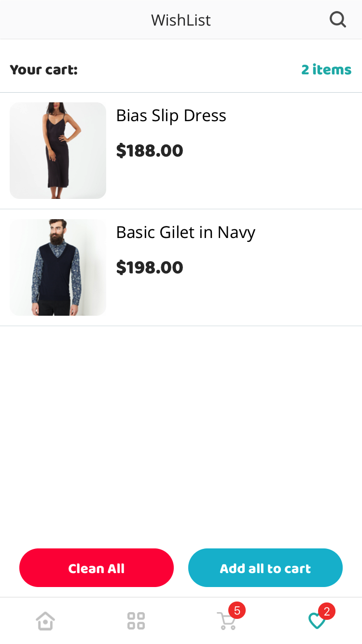
Task: Click empty header space left of WishList
Action: 72,20
